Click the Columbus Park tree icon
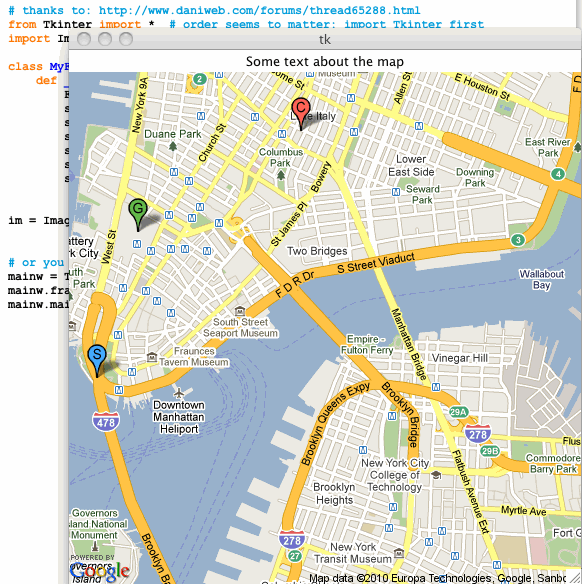582x584 pixels. 281,174
